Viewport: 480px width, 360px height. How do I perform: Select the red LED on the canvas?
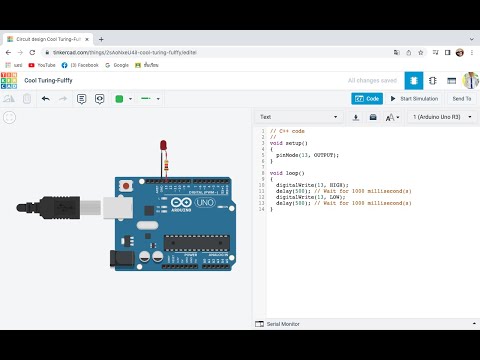[163, 145]
